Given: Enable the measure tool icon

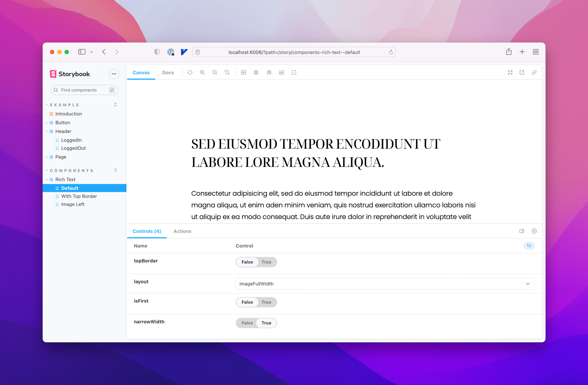Looking at the screenshot, I should (281, 72).
